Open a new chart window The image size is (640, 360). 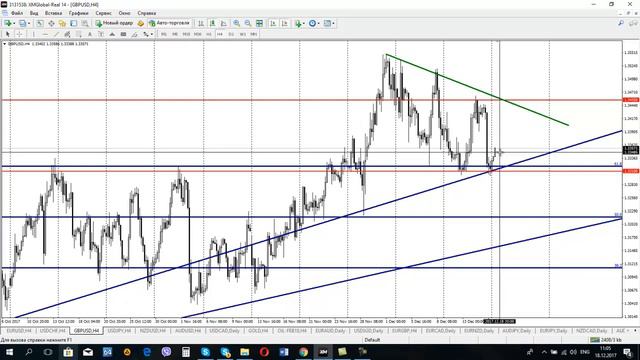(8, 23)
